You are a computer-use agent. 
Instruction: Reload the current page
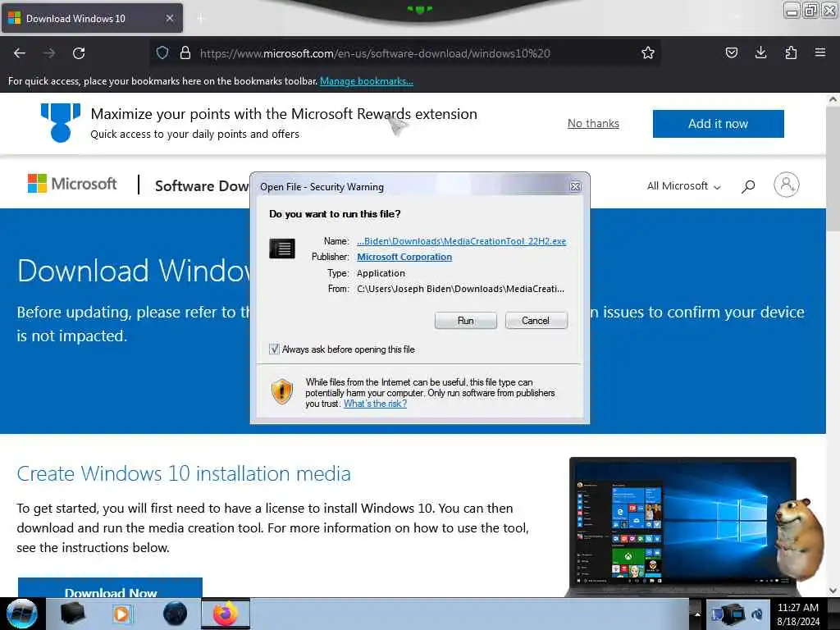(79, 53)
